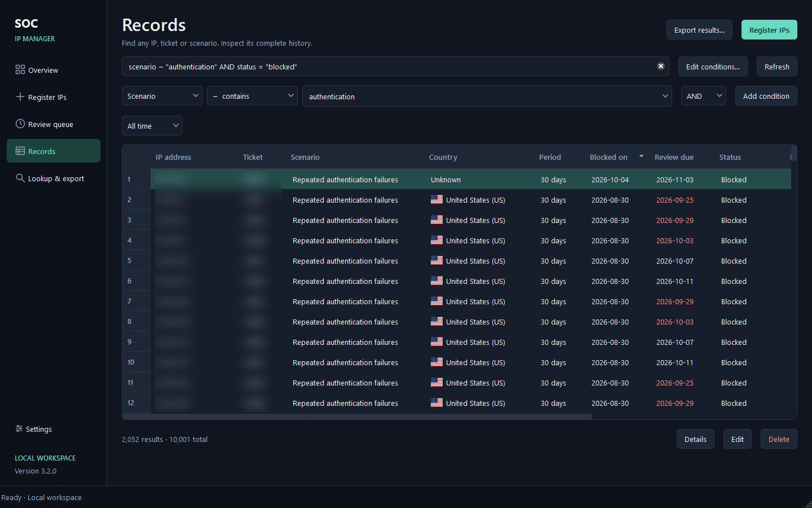Open the Overview grid icon
Viewport: 812px width, 508px height.
click(20, 69)
